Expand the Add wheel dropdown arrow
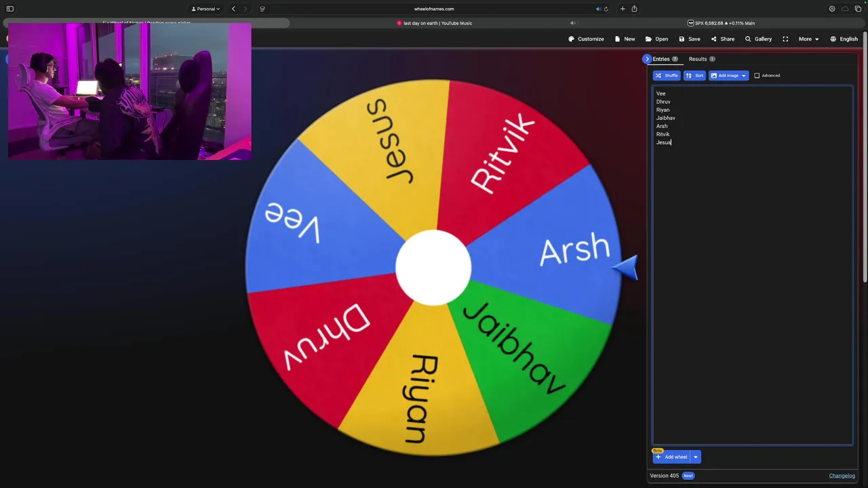Image resolution: width=868 pixels, height=488 pixels. tap(695, 457)
